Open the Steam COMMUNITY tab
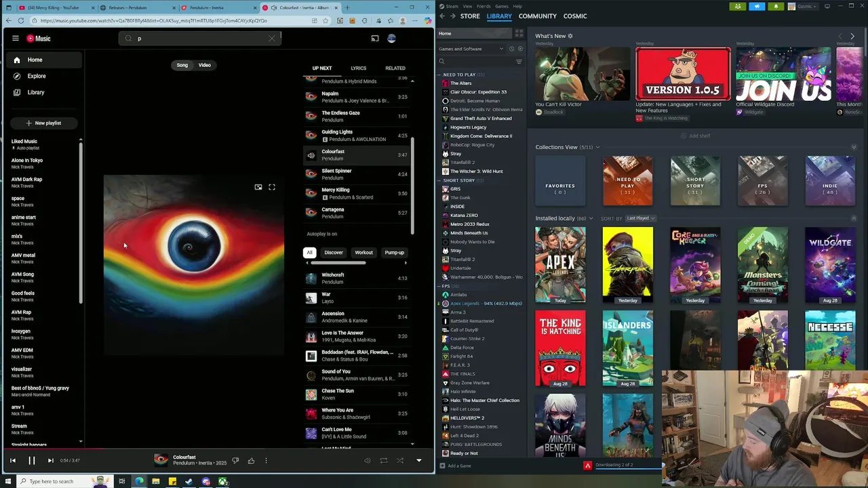Screen dimensions: 868x488 [538, 16]
